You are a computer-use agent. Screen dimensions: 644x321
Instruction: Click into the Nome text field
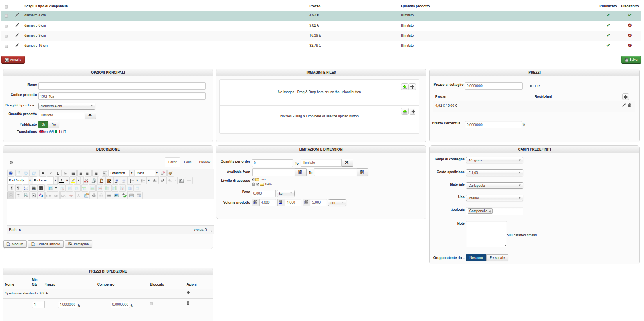tap(122, 86)
